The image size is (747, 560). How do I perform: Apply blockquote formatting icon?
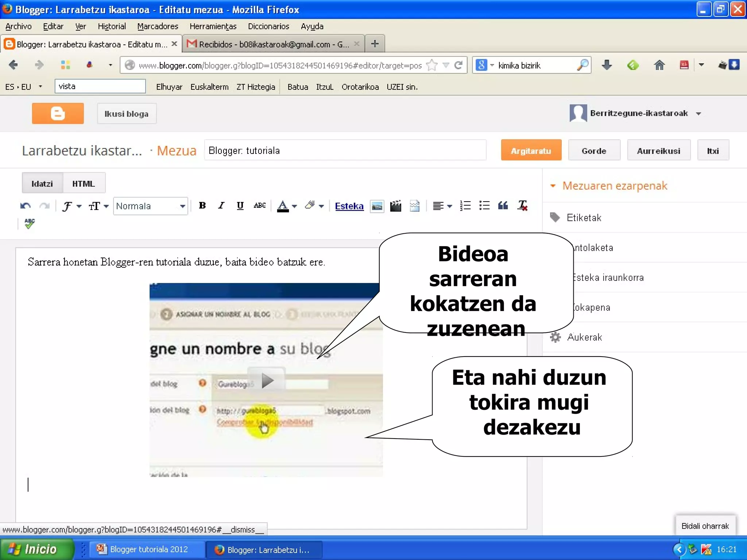click(x=503, y=206)
